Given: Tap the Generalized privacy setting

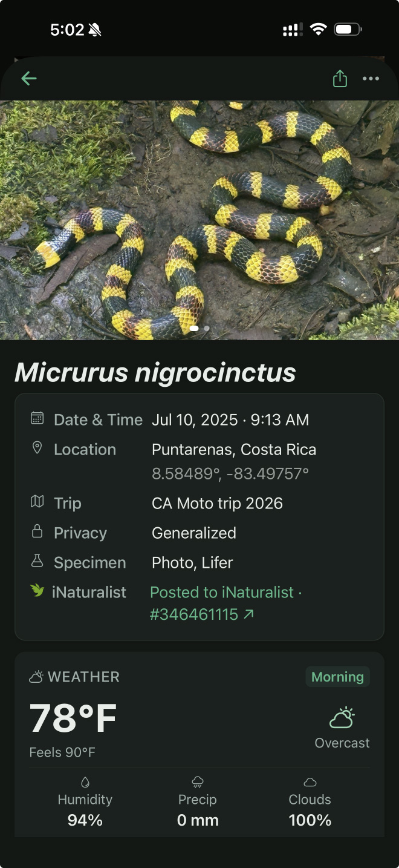Looking at the screenshot, I should 193,533.
